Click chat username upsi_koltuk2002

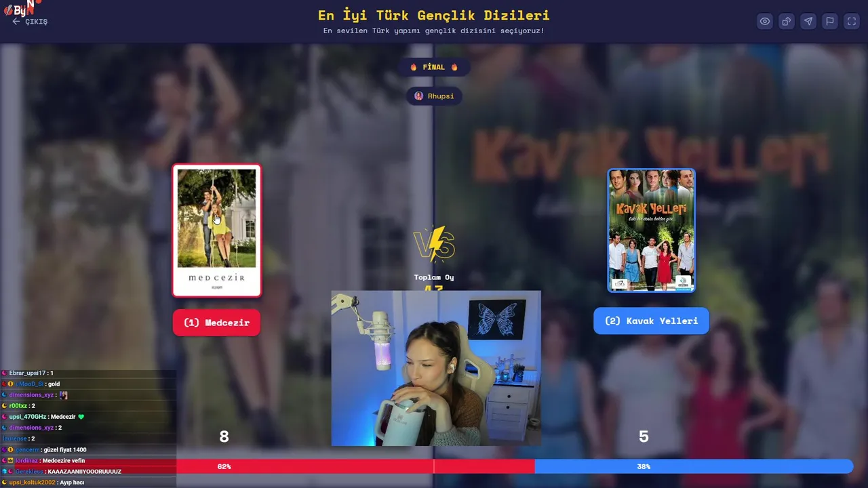[32, 482]
